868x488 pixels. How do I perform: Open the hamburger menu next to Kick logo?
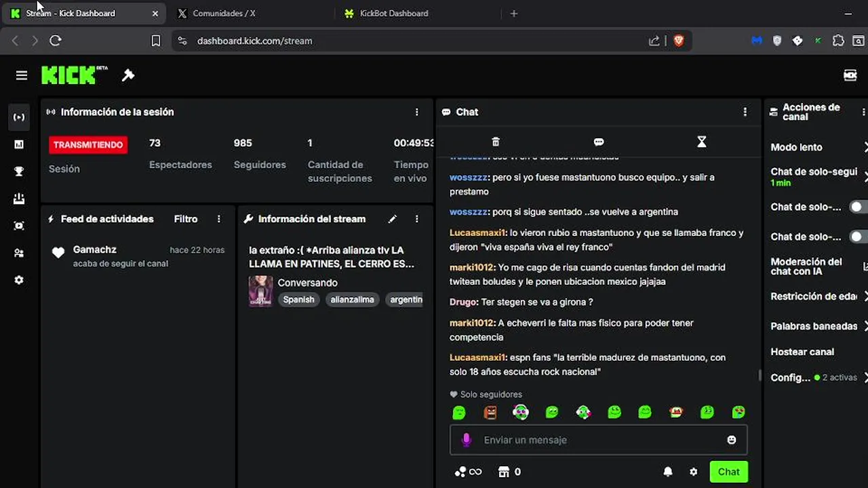point(22,75)
